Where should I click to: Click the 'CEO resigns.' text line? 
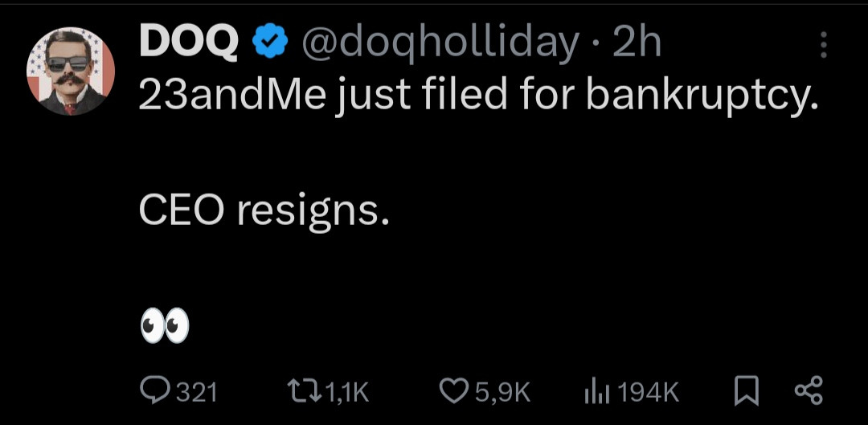264,210
